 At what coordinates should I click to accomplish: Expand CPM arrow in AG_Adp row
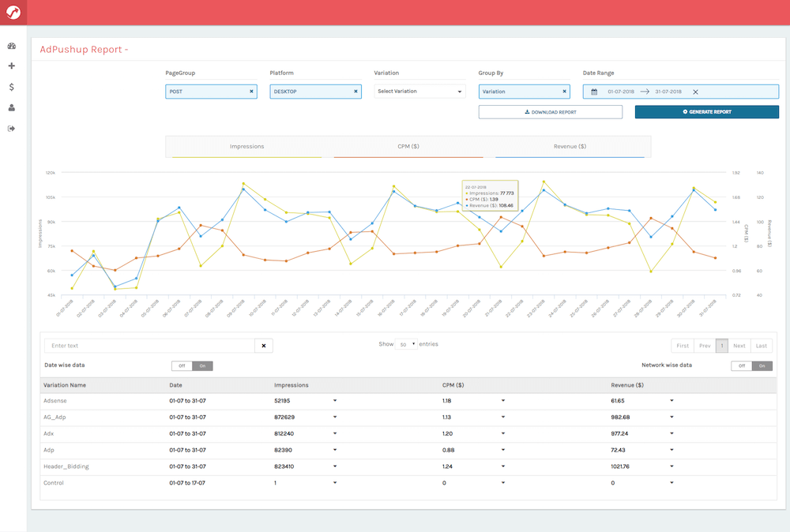pyautogui.click(x=502, y=418)
